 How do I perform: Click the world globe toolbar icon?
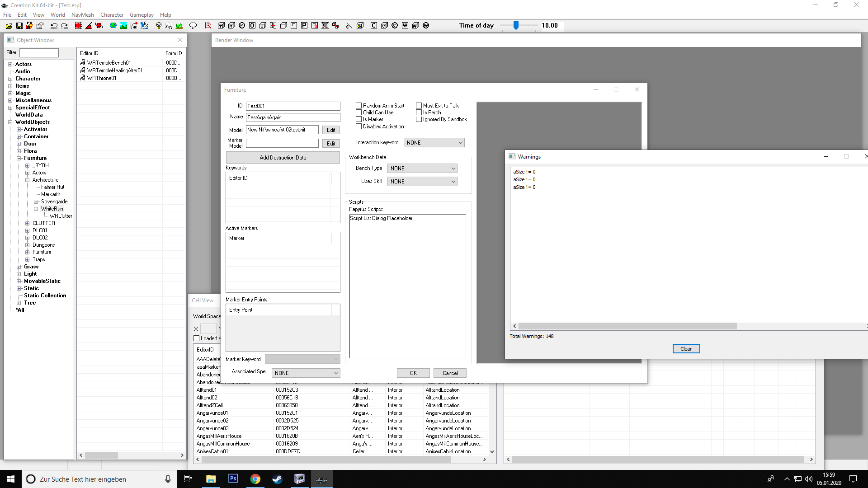[x=113, y=26]
